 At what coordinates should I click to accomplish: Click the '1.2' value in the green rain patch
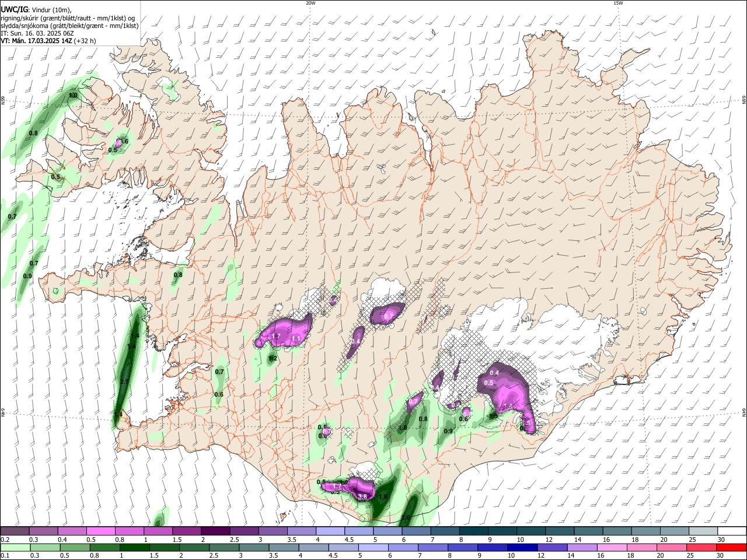[273, 358]
